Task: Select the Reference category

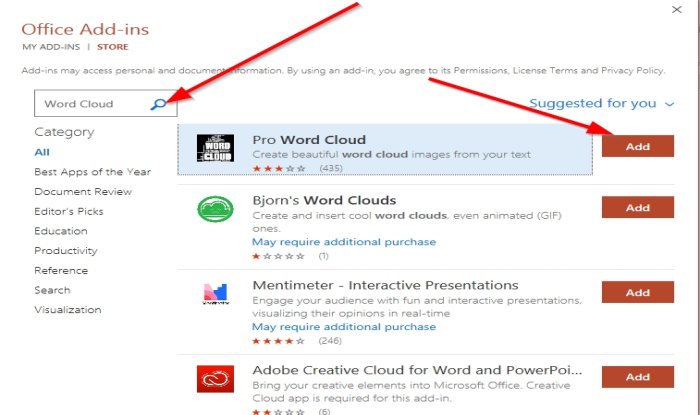Action: (61, 270)
